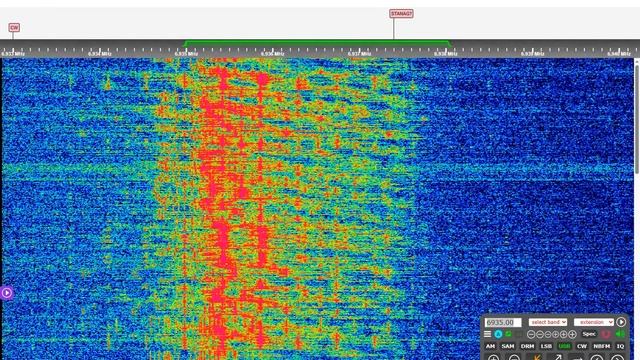
Task: Toggle the Spec spectrum display button
Action: 589,334
